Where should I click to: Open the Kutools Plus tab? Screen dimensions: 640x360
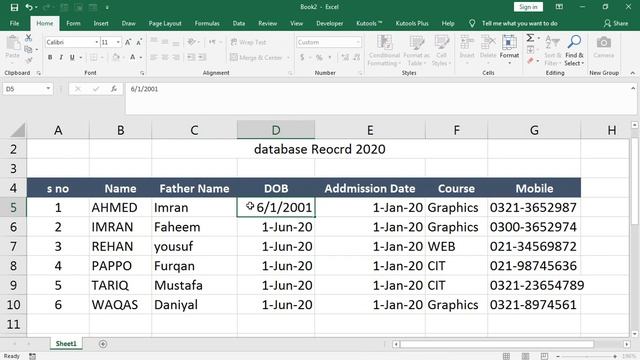(x=412, y=23)
